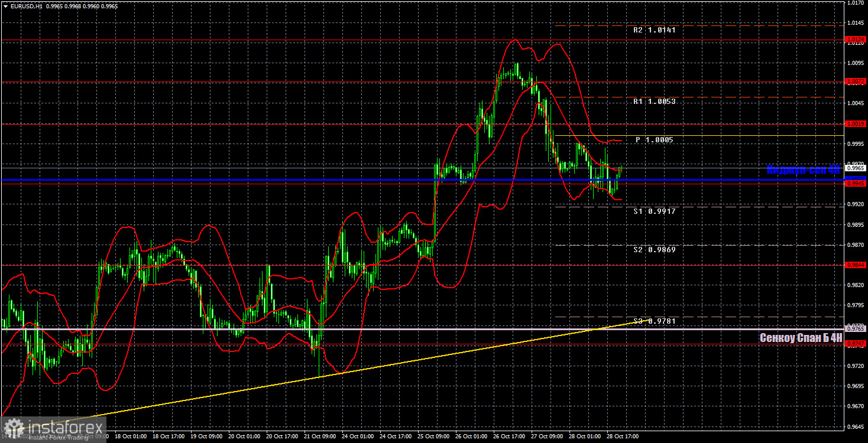Viewport: 868px width, 443px height.
Task: Click the 0.9920 value on price axis
Action: [856, 204]
